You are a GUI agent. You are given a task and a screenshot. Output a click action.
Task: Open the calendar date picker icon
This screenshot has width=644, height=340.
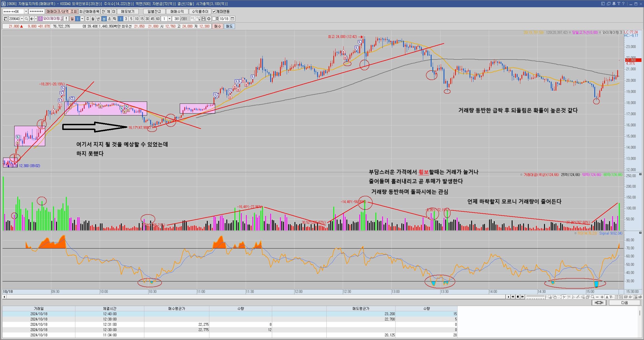tap(232, 19)
